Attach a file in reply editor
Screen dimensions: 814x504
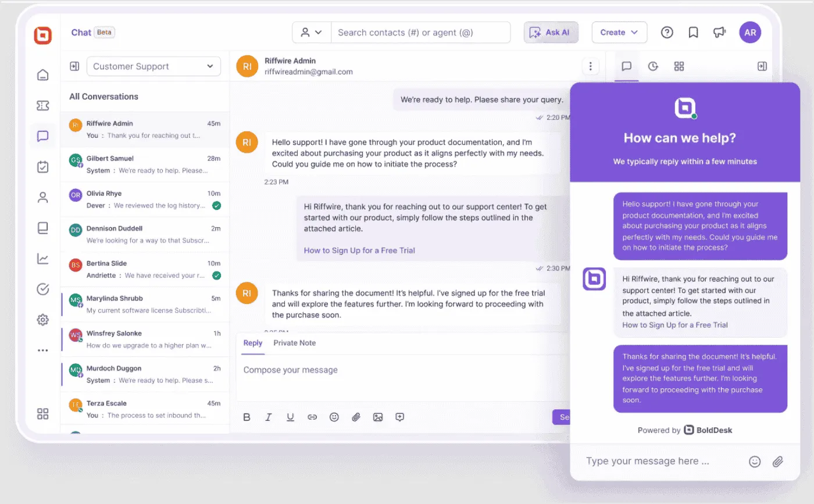click(x=356, y=417)
